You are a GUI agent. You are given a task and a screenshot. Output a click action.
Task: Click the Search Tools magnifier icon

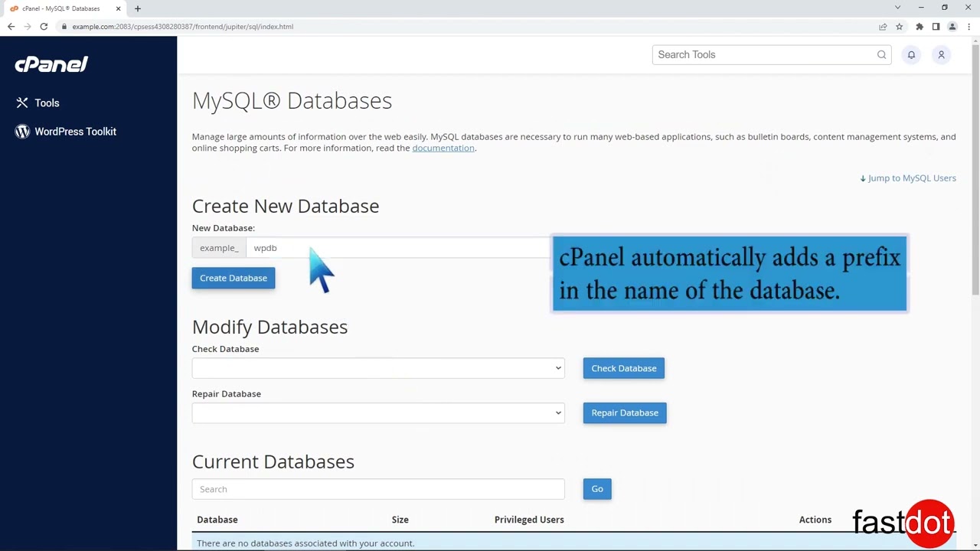click(881, 54)
